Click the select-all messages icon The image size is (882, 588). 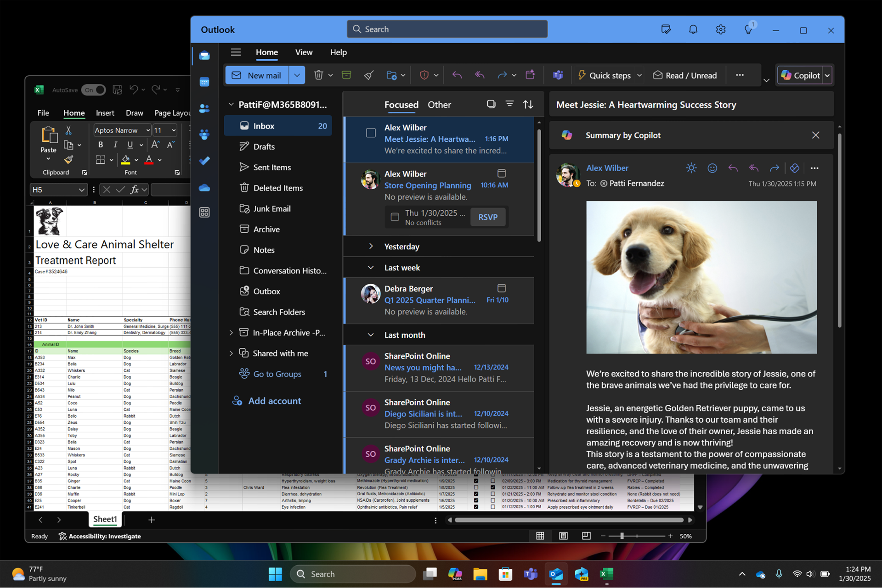click(491, 104)
